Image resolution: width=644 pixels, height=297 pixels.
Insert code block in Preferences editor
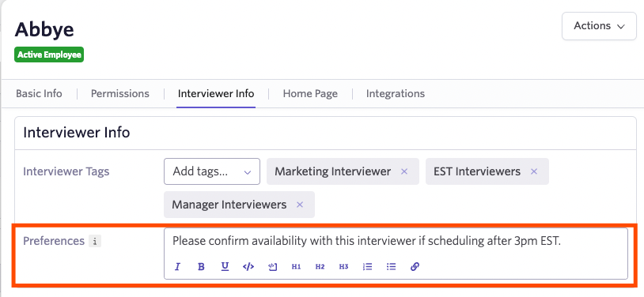tap(273, 267)
